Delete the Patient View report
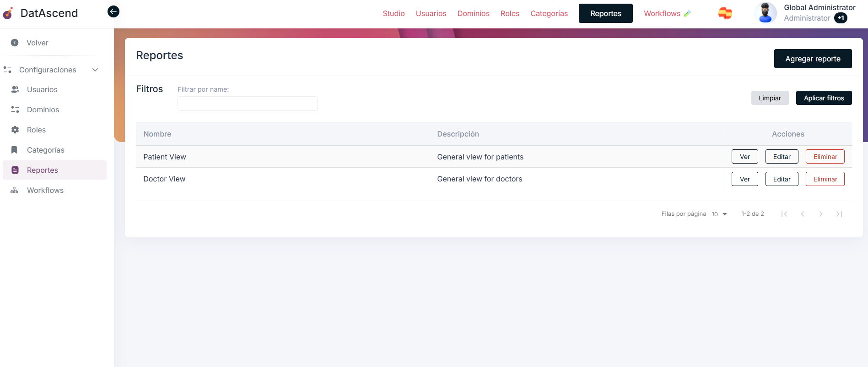Image resolution: width=868 pixels, height=367 pixels. (825, 157)
